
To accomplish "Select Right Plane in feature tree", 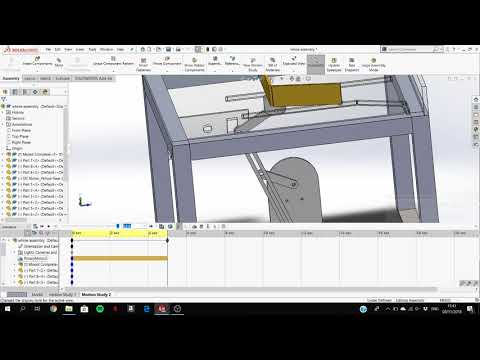I will (21, 142).
